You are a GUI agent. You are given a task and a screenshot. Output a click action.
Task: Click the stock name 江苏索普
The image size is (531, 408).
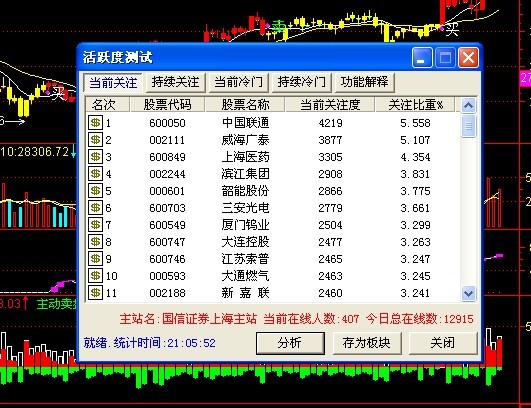(246, 259)
